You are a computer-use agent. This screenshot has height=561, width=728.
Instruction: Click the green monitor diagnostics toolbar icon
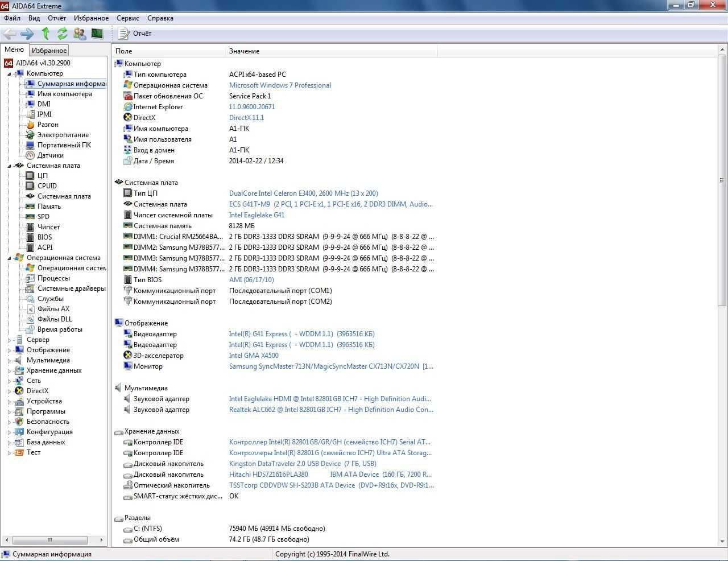coord(97,34)
